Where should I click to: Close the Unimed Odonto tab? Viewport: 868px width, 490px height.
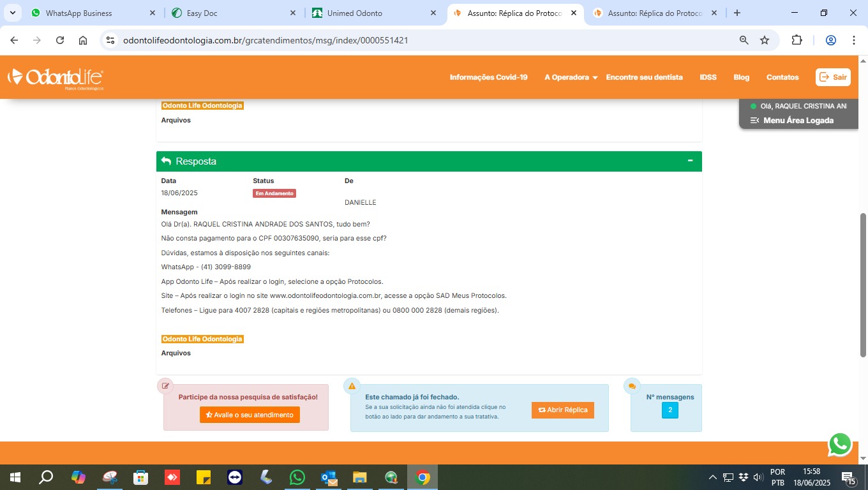coord(433,13)
